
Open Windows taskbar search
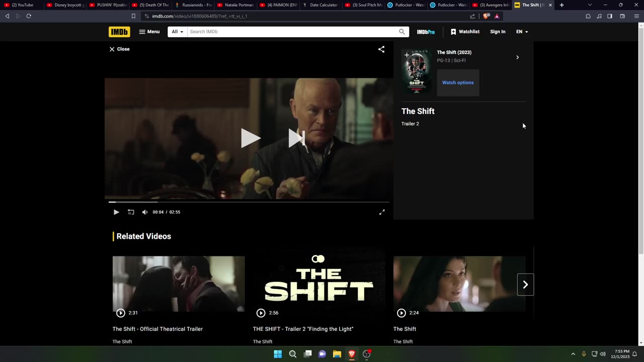pyautogui.click(x=293, y=354)
